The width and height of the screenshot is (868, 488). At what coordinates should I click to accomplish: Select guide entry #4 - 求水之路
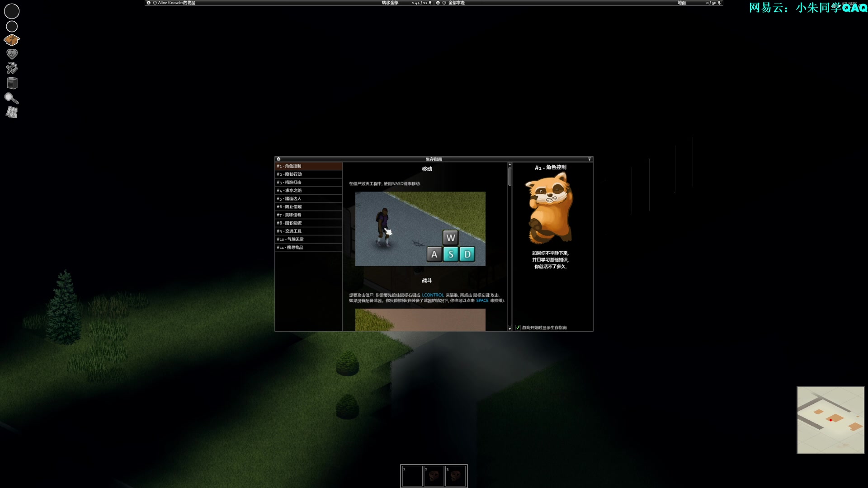(x=308, y=190)
